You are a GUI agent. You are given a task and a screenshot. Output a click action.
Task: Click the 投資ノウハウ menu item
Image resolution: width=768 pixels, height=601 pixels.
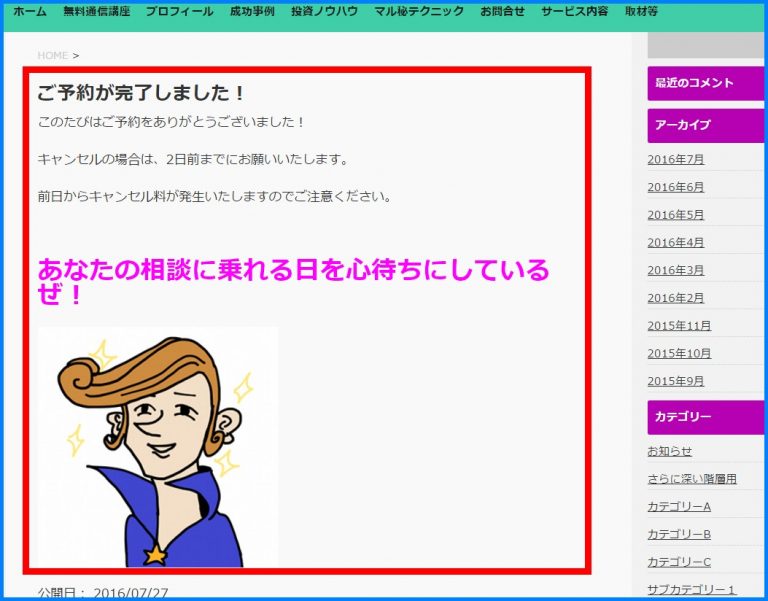[324, 12]
